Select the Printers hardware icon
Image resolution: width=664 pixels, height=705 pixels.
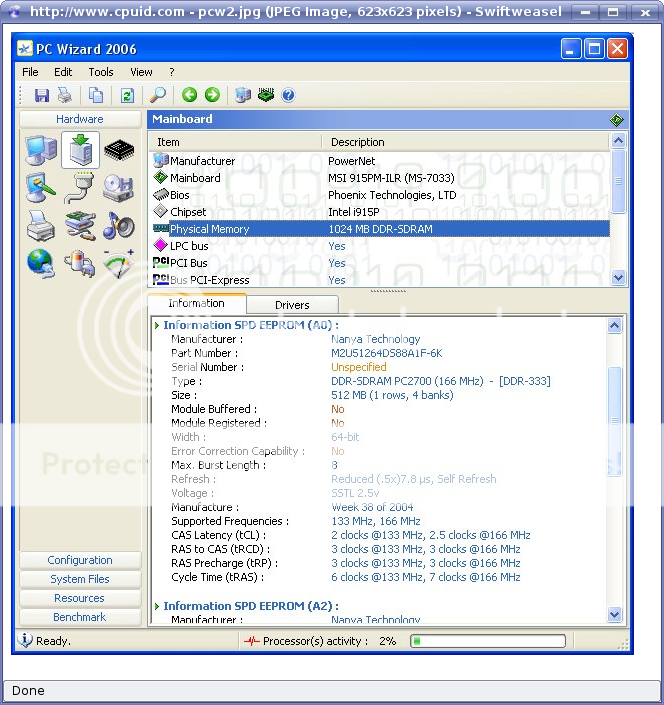[x=41, y=225]
